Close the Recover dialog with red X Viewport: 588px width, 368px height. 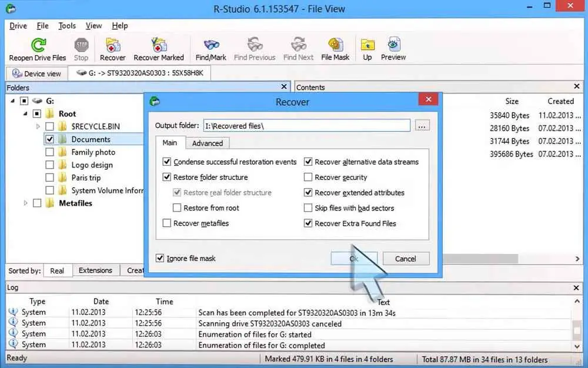click(428, 99)
